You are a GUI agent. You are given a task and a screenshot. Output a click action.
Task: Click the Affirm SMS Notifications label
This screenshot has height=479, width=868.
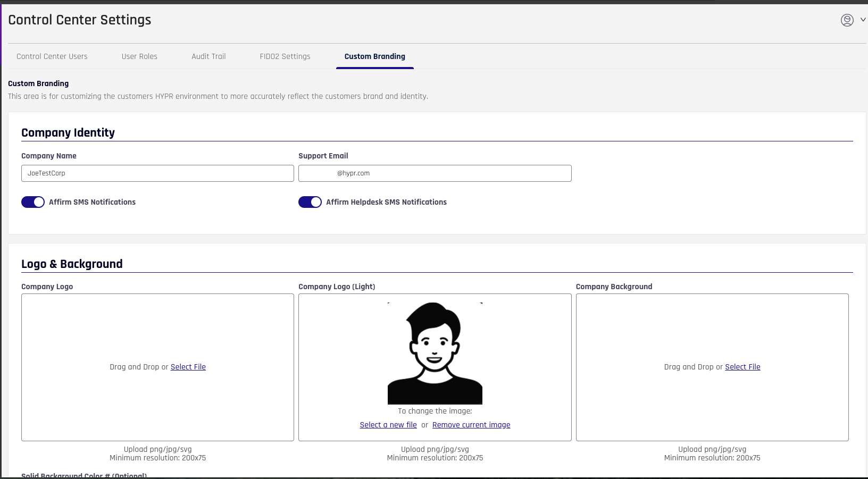point(92,202)
